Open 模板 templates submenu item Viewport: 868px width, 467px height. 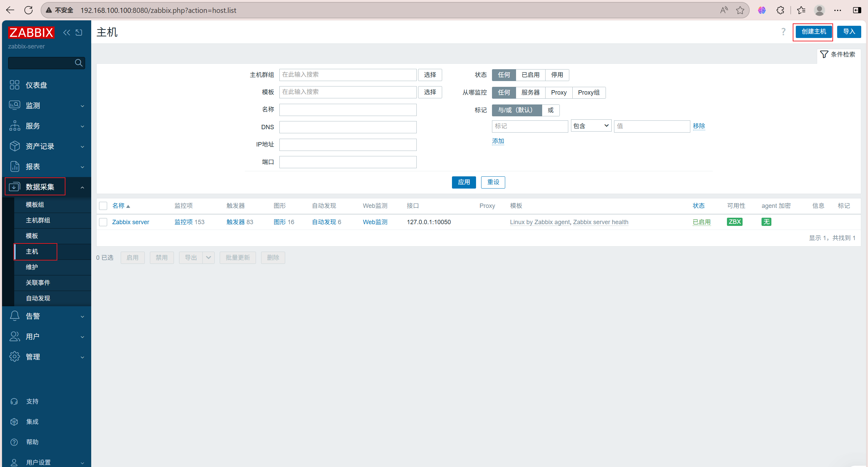(x=32, y=236)
